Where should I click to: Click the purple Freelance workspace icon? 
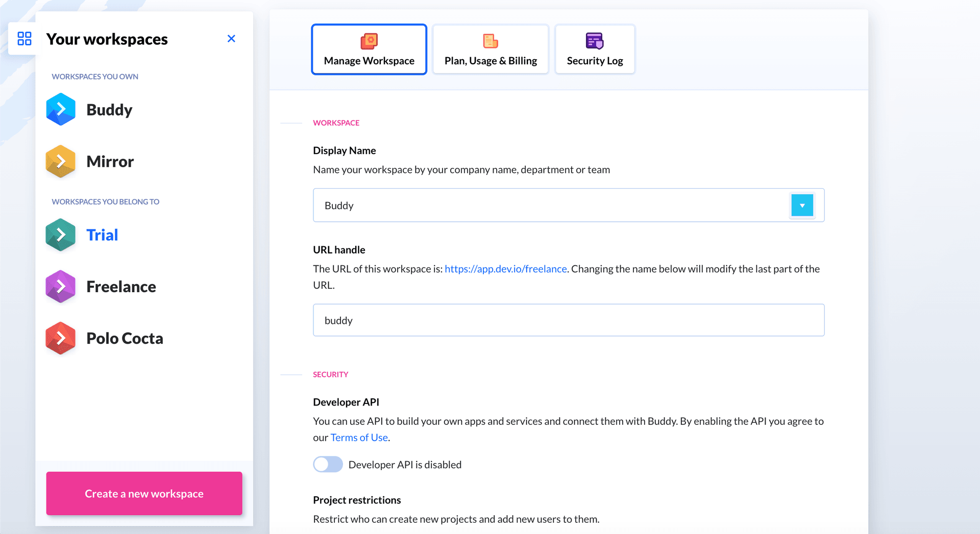click(61, 287)
